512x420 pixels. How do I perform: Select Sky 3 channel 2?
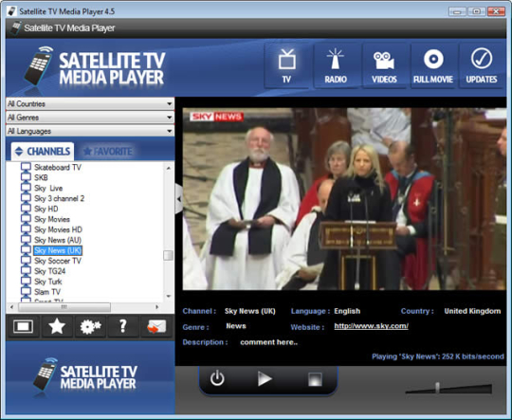pos(59,198)
